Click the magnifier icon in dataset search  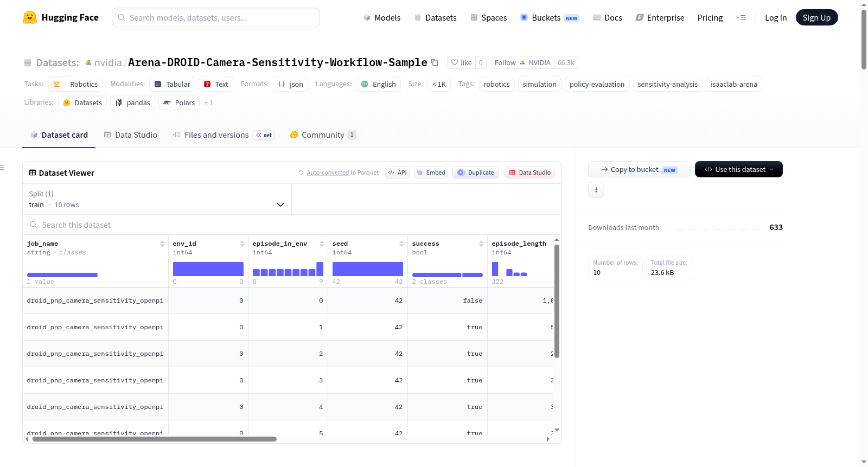point(34,225)
